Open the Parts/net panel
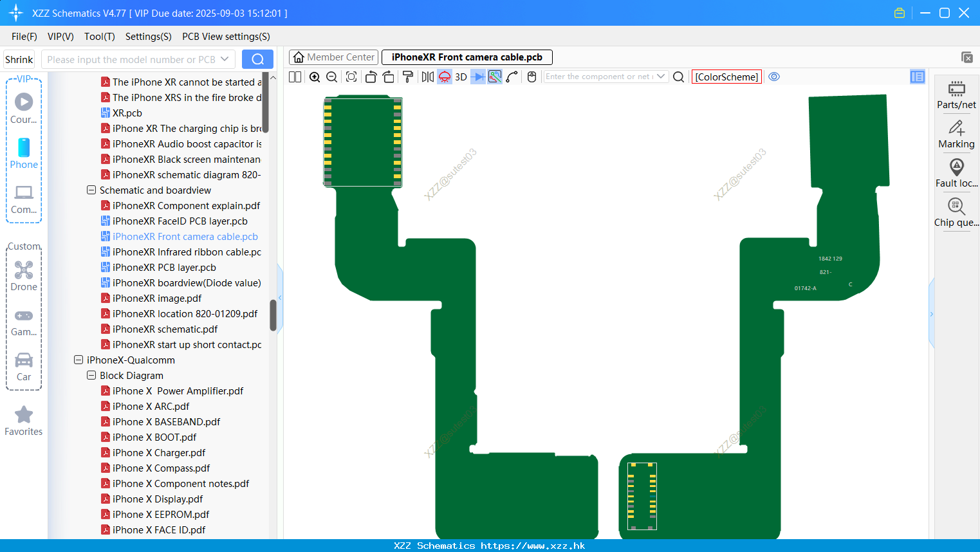The width and height of the screenshot is (980, 552). point(956,95)
